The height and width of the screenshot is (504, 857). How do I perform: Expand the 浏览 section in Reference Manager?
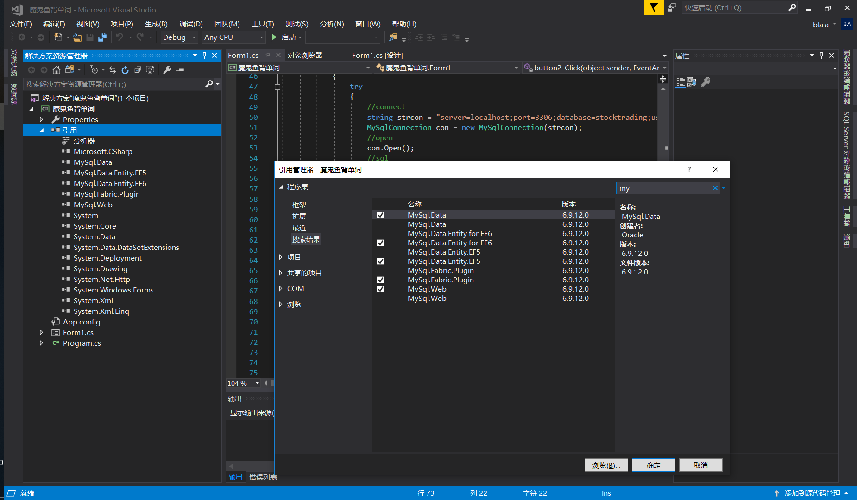click(281, 304)
